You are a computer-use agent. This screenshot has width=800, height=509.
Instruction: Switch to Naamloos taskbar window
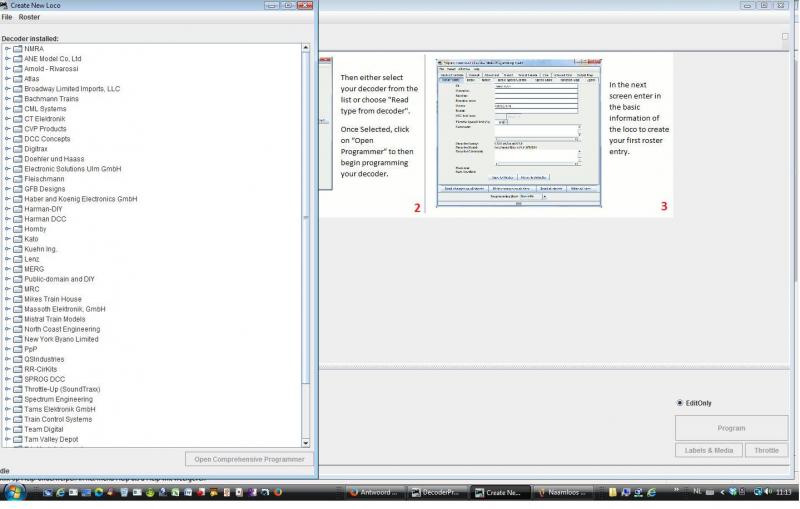click(562, 493)
